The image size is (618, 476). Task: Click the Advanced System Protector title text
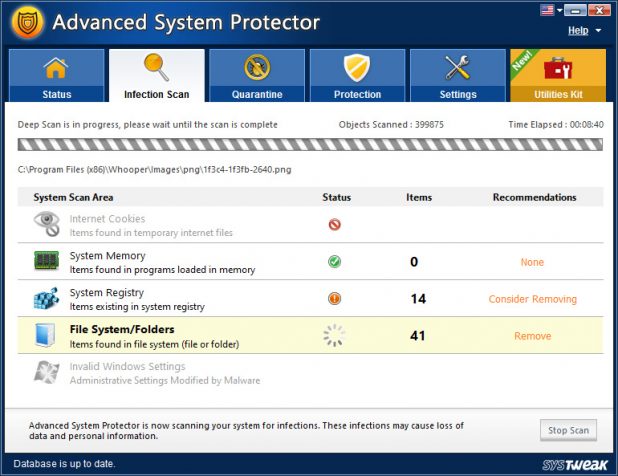coord(186,22)
